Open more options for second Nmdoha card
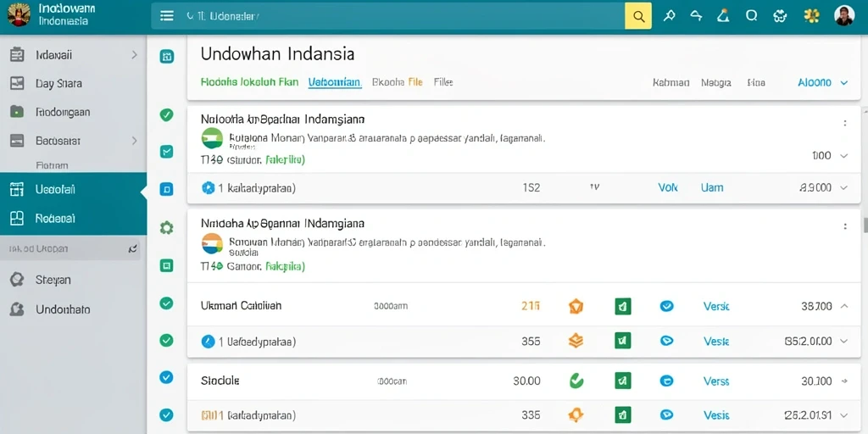Screen dimensions: 868x434 coord(845,226)
